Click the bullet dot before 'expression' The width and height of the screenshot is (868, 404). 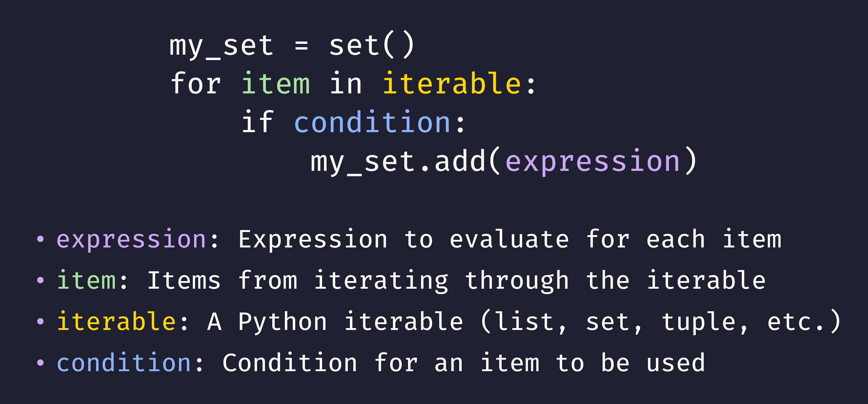[x=40, y=239]
